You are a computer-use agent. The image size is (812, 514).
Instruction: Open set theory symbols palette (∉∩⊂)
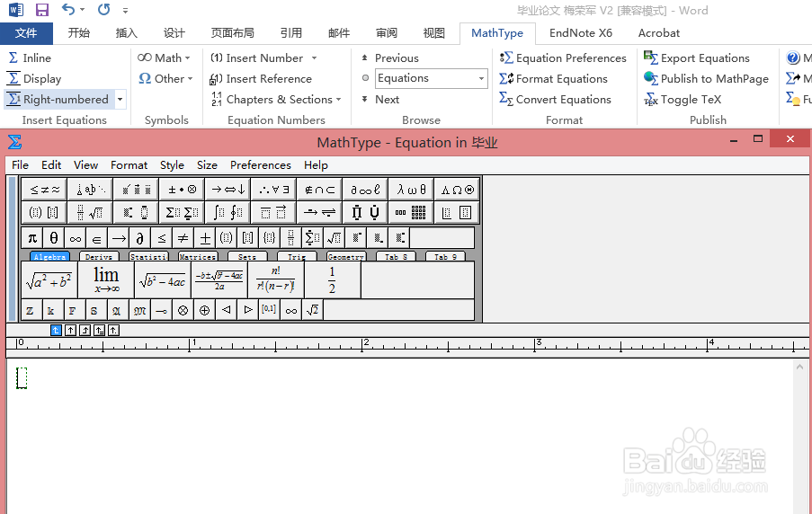(319, 190)
